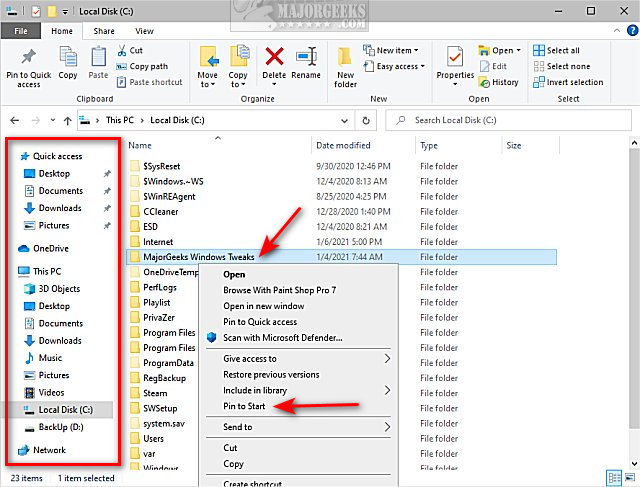The image size is (640, 487).
Task: Click Select all in the ribbon
Action: 556,51
